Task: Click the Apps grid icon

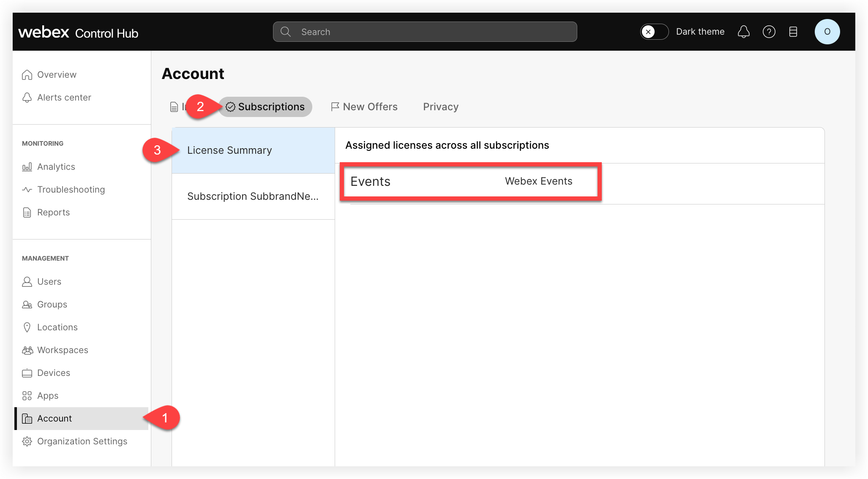Action: (x=27, y=396)
